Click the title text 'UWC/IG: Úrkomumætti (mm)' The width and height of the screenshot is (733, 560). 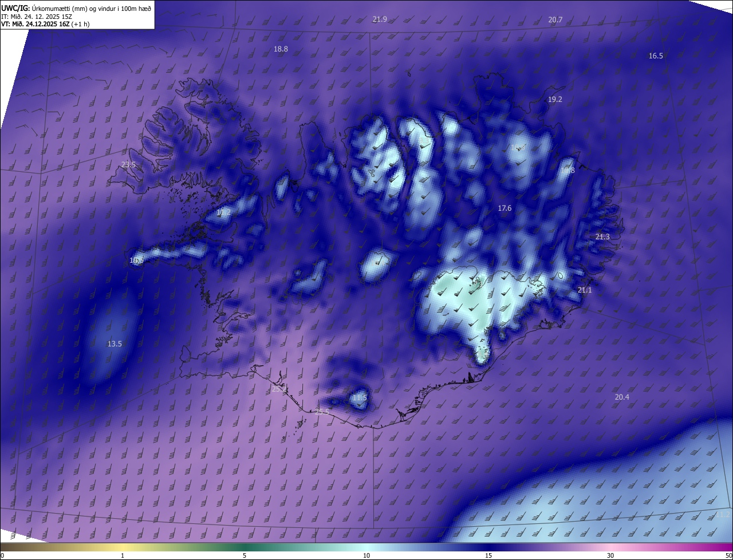pos(44,7)
